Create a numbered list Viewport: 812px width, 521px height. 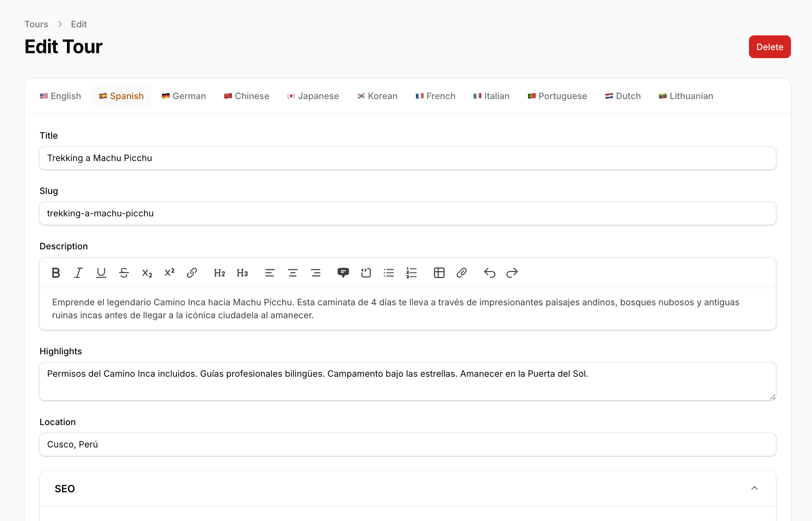tap(412, 273)
